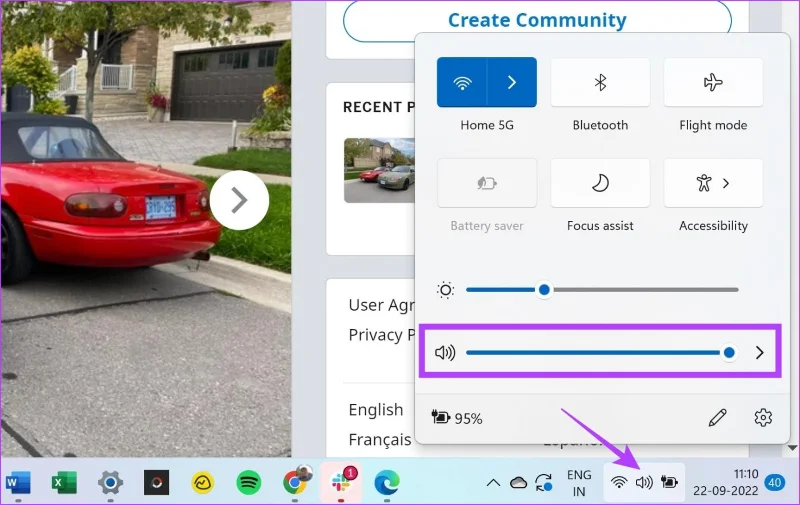Screen dimensions: 800x505
Task: Click the OneDrive cloud tray icon
Action: tap(518, 483)
